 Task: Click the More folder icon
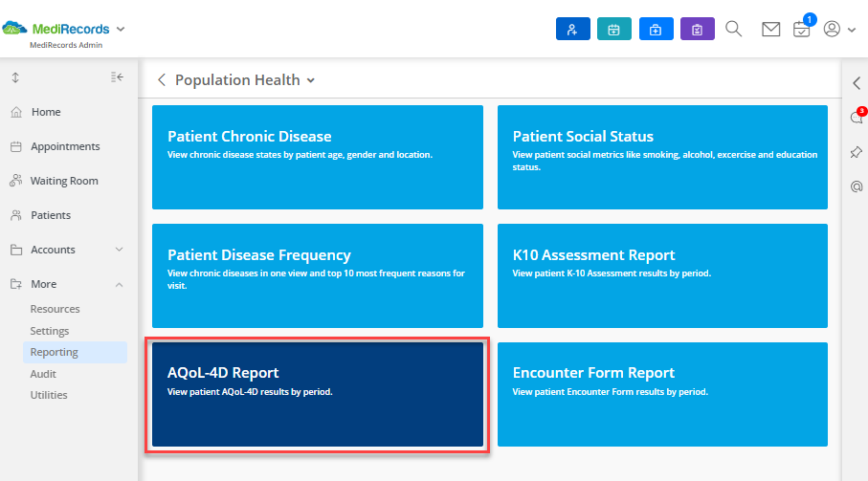point(16,284)
